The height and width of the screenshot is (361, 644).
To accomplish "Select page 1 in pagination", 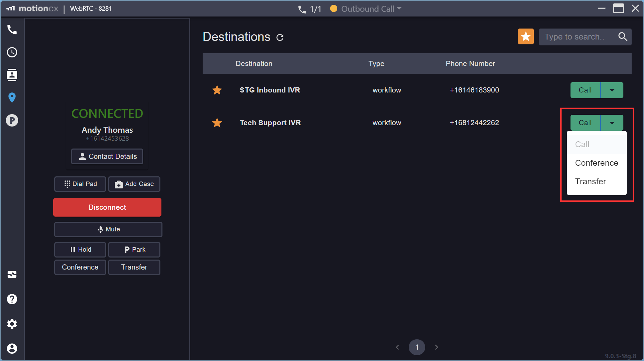I will point(417,347).
